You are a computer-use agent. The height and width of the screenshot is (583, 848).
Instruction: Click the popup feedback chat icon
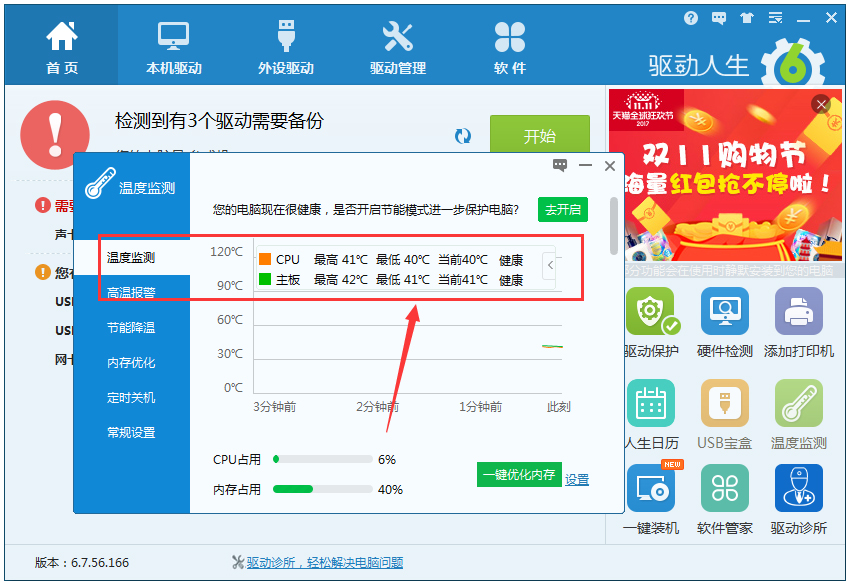tap(560, 165)
